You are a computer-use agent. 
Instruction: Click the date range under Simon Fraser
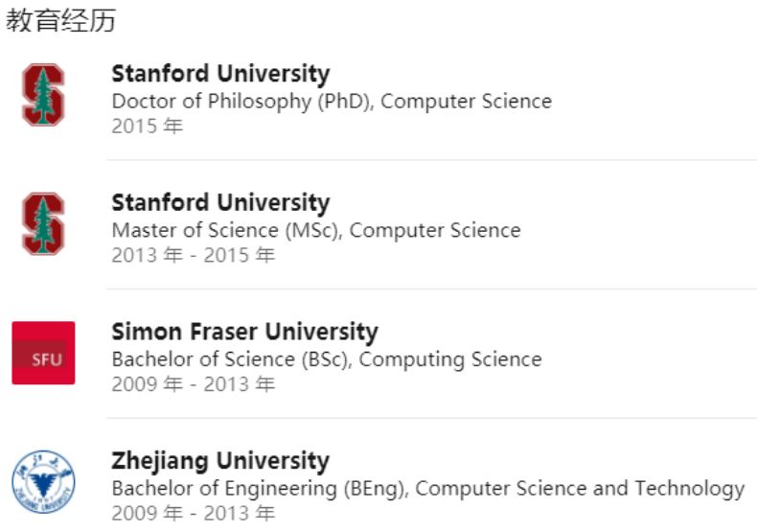coord(193,384)
